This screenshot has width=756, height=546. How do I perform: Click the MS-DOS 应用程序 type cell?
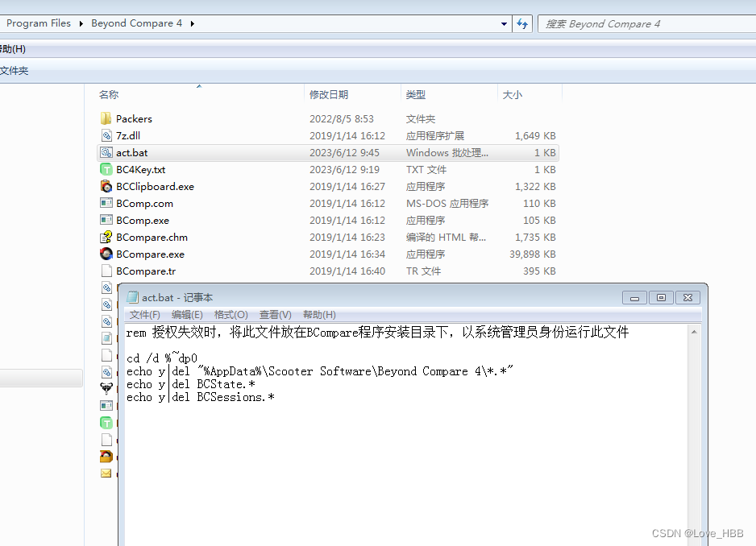pyautogui.click(x=447, y=204)
